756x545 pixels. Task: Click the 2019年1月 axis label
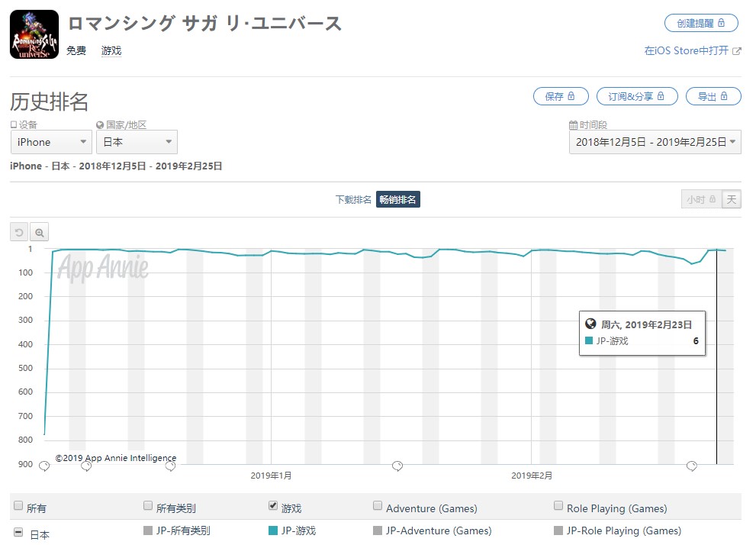(x=271, y=476)
